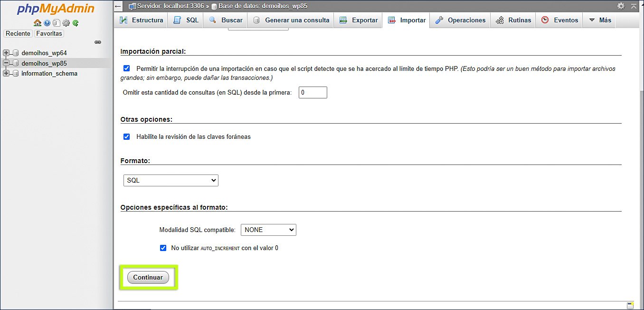644x310 pixels.
Task: Open new window icon at the bottom right
Action: 630,305
